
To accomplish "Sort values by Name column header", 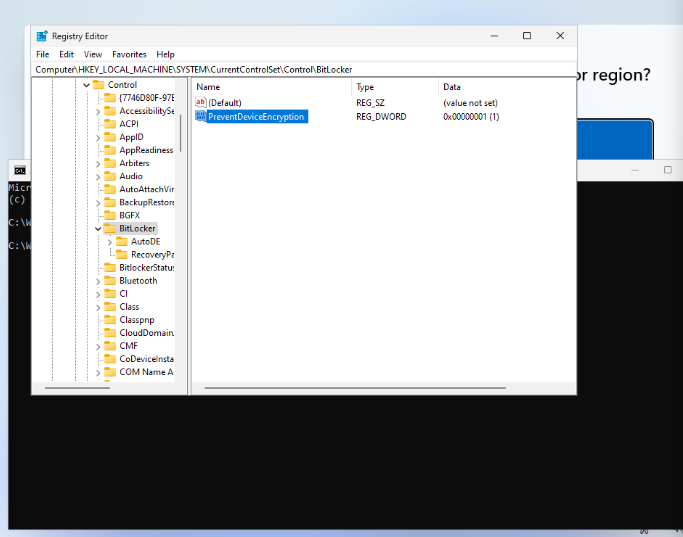I will (272, 87).
